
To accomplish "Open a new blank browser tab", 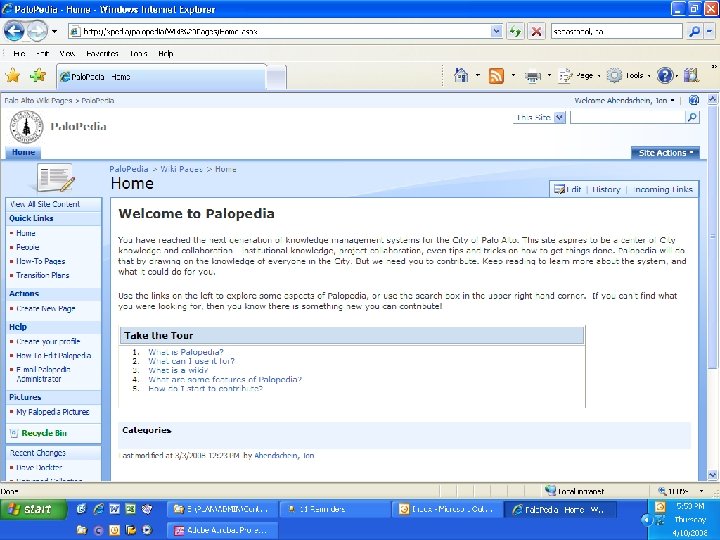I will pyautogui.click(x=276, y=78).
